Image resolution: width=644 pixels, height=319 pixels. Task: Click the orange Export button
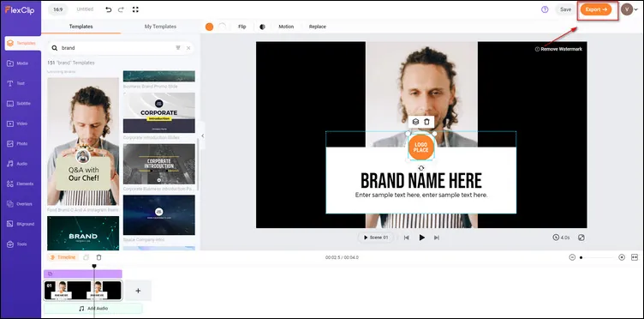click(596, 9)
